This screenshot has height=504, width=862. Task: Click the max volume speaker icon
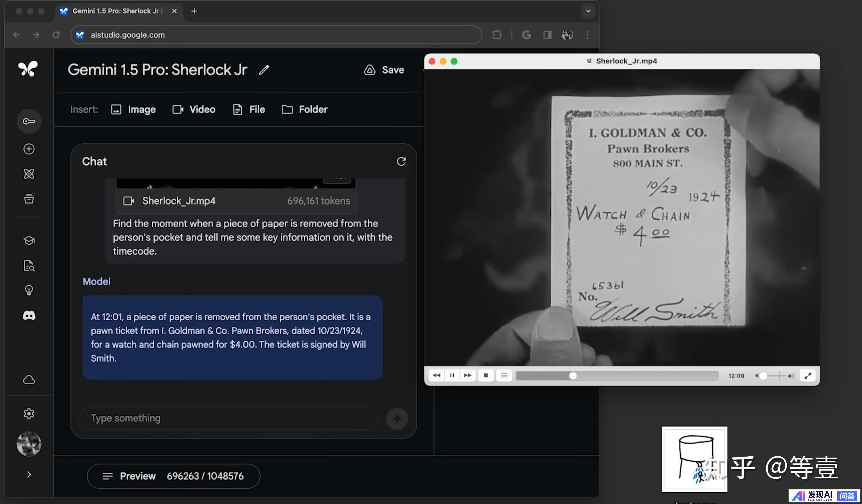[791, 376]
